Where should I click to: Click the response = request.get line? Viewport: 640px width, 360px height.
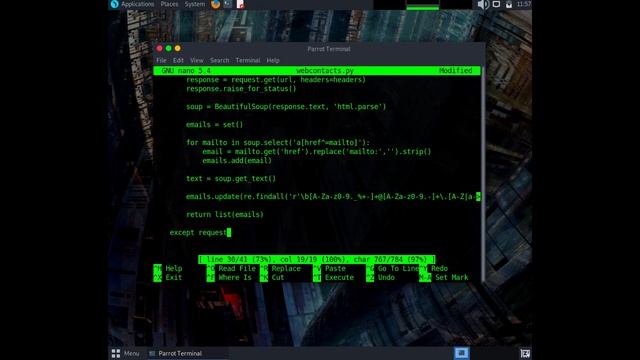tap(276, 80)
